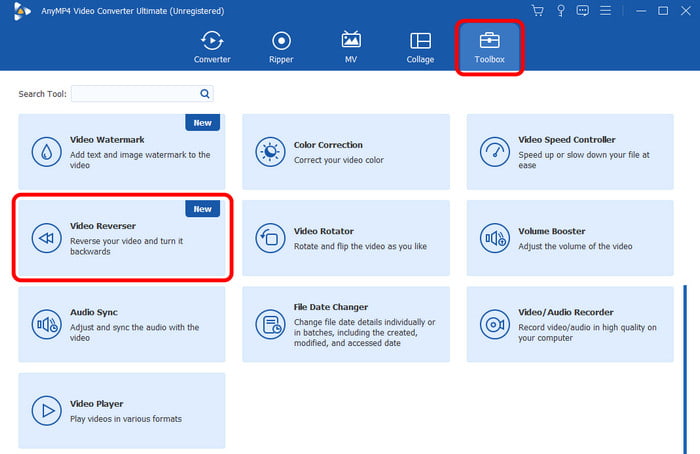Click the 'Search Tool:' label
The height and width of the screenshot is (454, 700).
42,94
